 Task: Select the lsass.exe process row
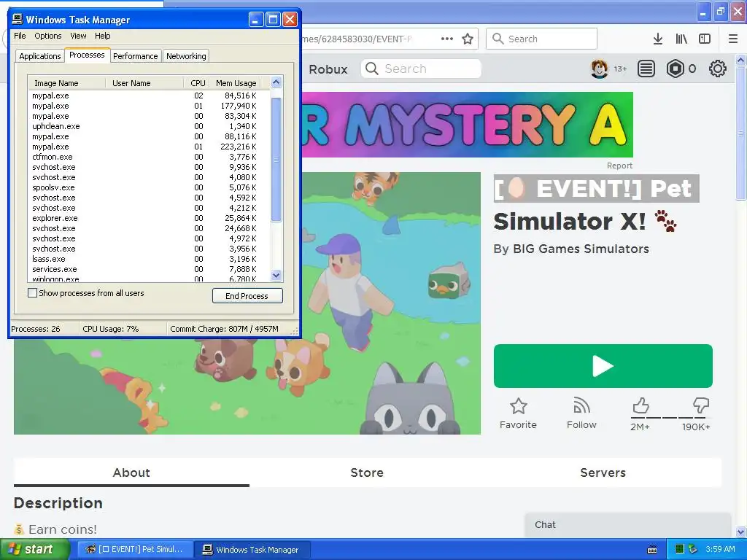(148, 259)
